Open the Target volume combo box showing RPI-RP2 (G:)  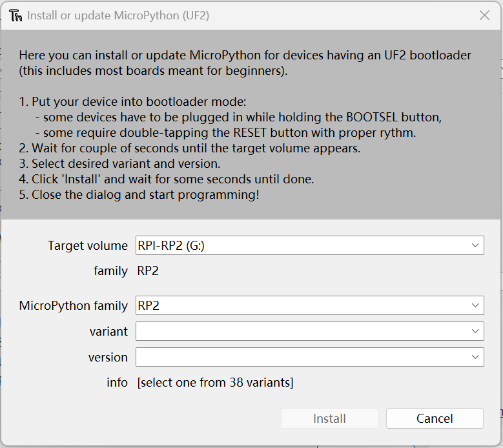point(309,245)
